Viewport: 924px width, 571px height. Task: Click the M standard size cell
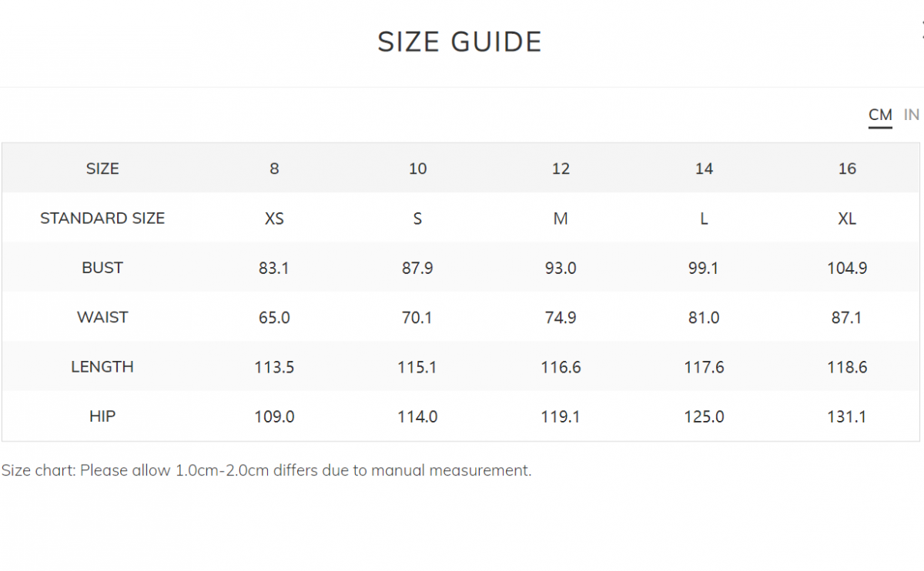(561, 219)
